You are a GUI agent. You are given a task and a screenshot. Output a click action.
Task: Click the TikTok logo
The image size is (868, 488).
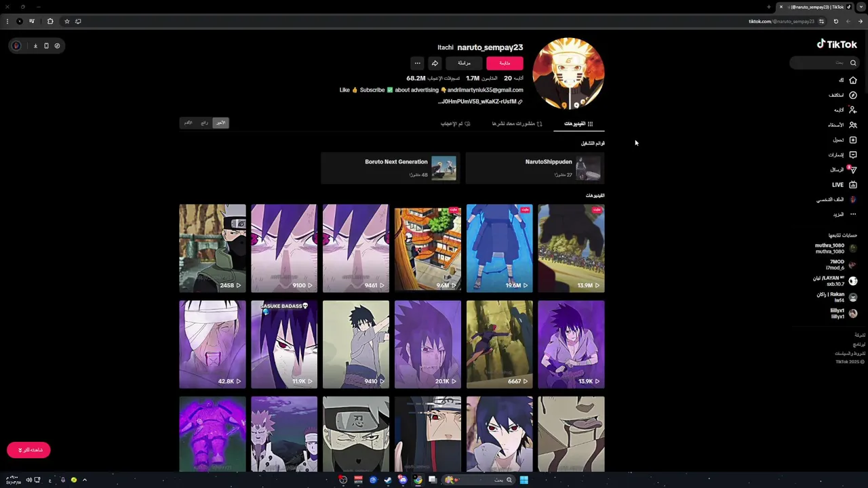coord(837,44)
